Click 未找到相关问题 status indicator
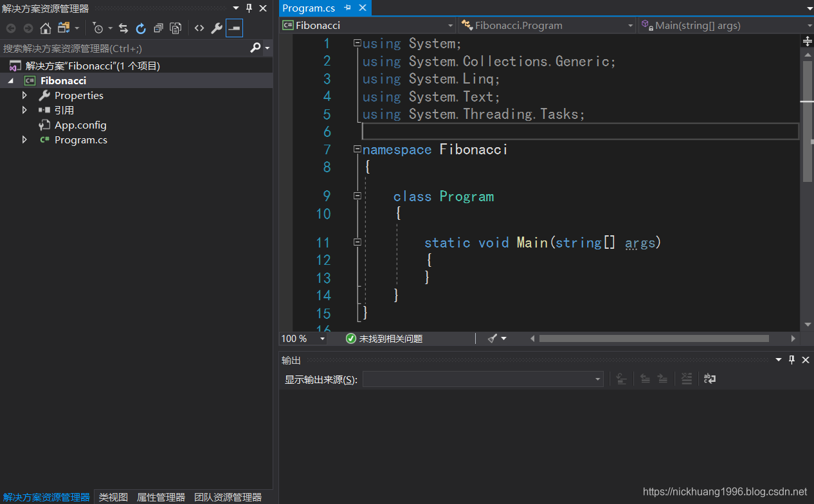814x504 pixels. (x=384, y=338)
